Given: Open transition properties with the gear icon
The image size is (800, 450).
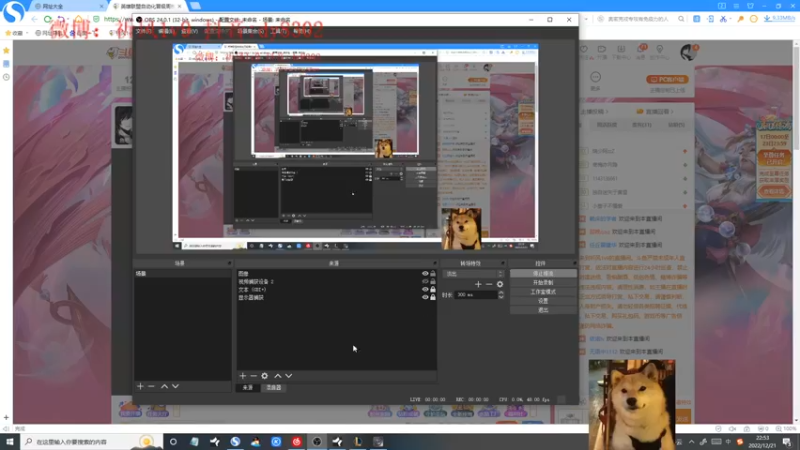Looking at the screenshot, I should tap(500, 284).
